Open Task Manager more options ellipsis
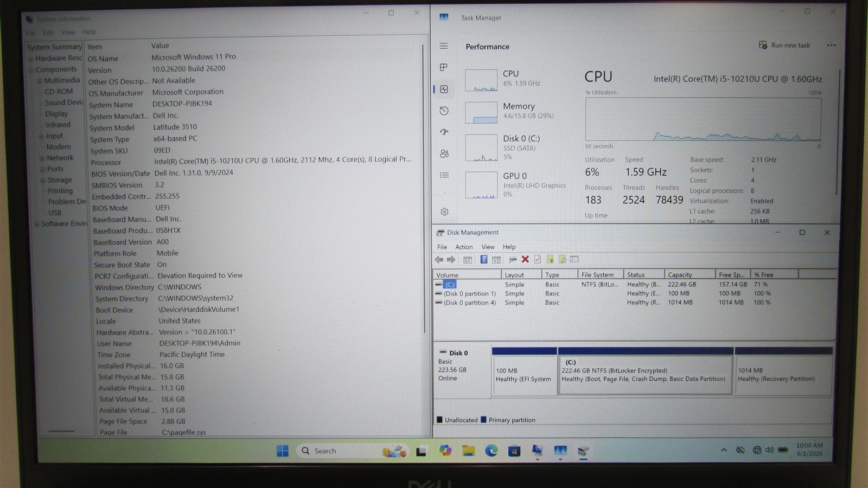 [831, 46]
